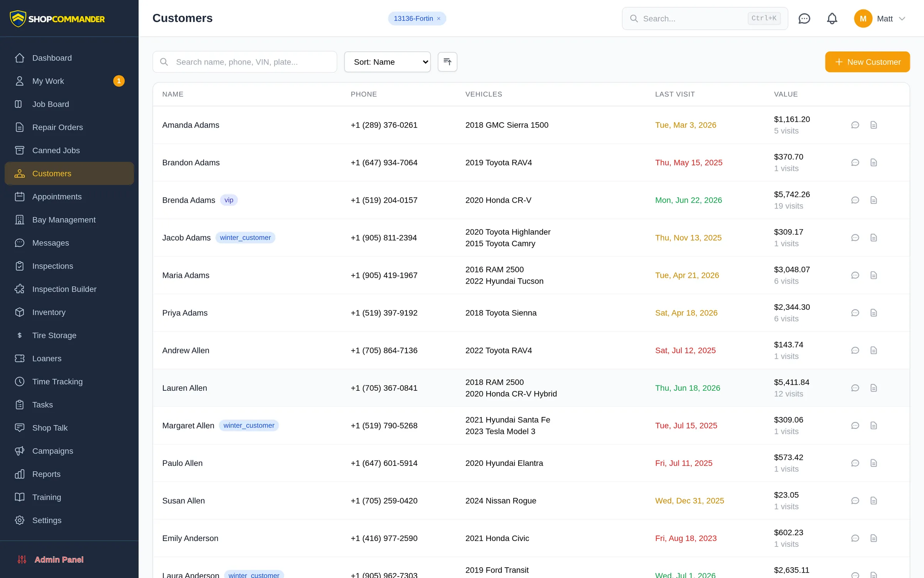The width and height of the screenshot is (924, 578).
Task: Open notifications bell
Action: click(832, 18)
